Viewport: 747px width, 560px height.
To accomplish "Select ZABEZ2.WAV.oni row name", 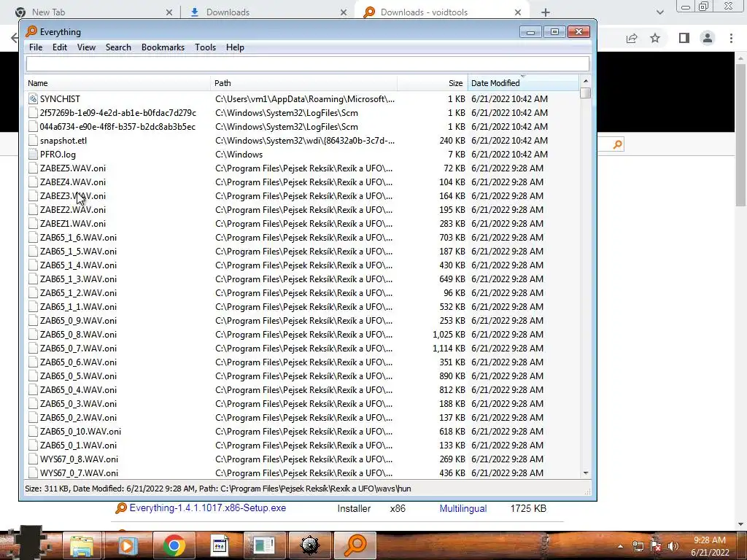I will 73,209.
